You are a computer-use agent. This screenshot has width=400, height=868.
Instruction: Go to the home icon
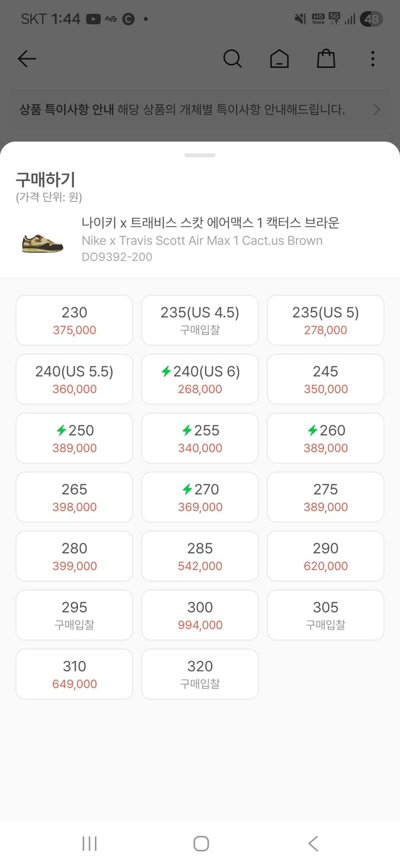click(279, 58)
